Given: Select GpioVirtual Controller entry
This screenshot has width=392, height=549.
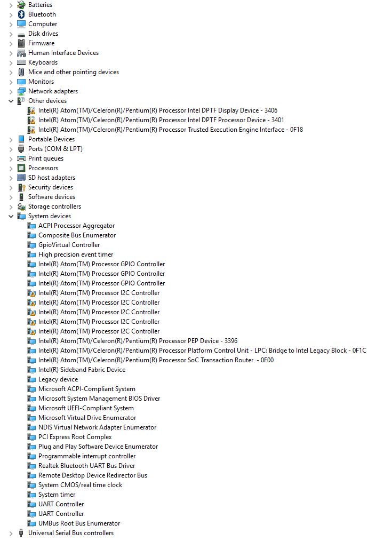Looking at the screenshot, I should point(69,245).
